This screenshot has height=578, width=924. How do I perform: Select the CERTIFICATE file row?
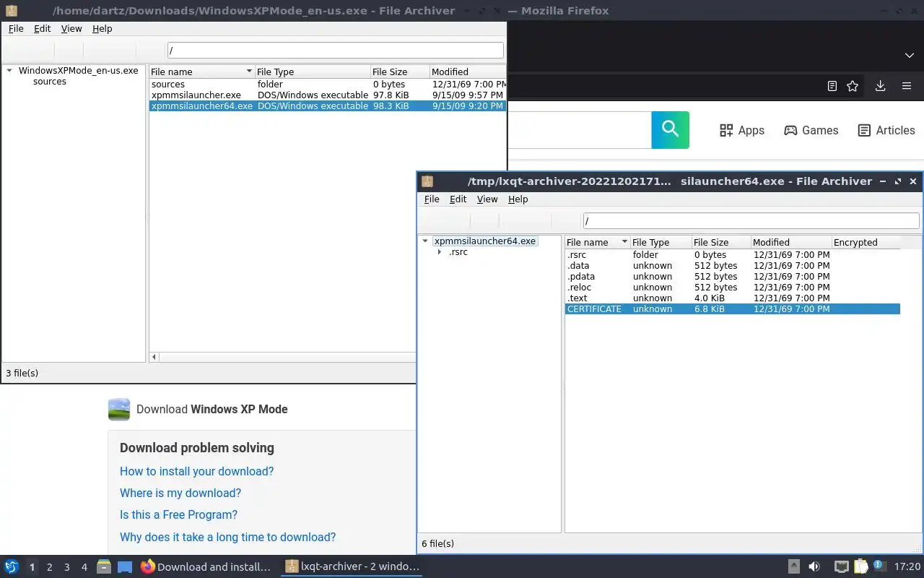pyautogui.click(x=733, y=309)
